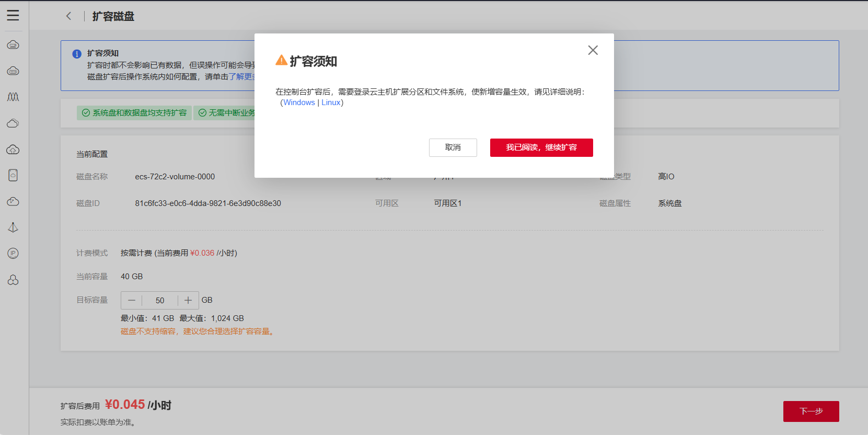Viewport: 868px width, 435px height.
Task: Click the pyramid-shaped sidebar icon
Action: tap(13, 227)
